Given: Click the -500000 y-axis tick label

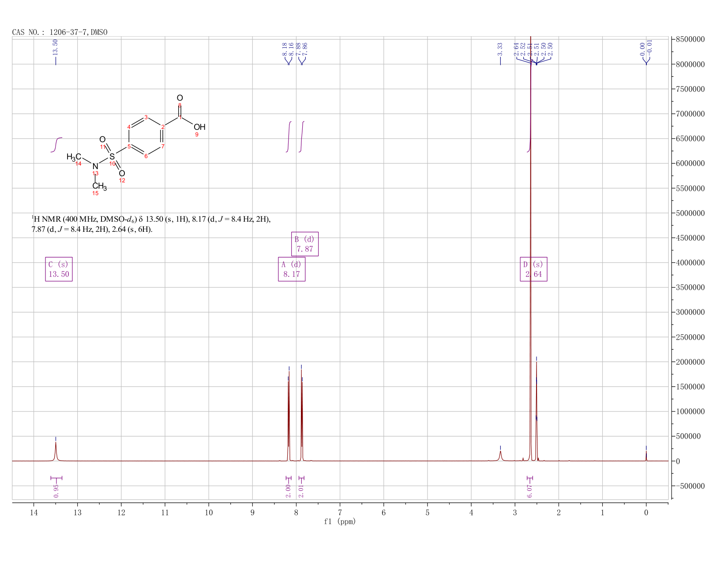Looking at the screenshot, I should (690, 486).
